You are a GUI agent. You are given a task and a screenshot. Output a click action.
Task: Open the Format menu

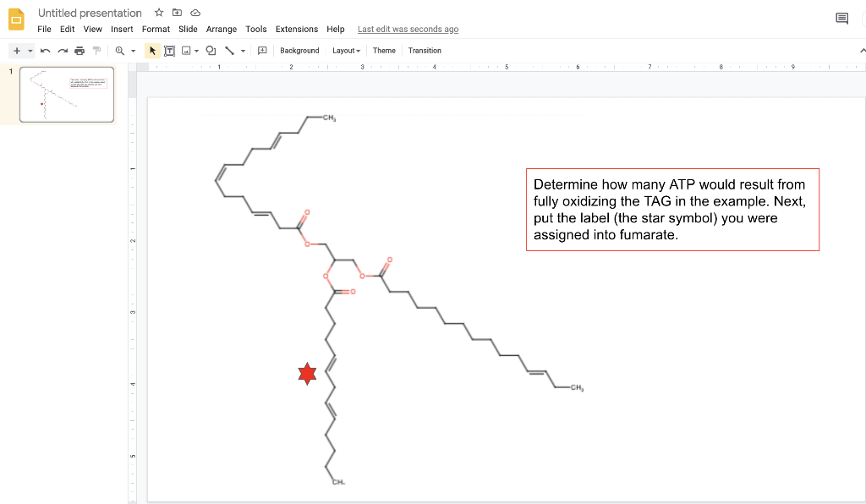click(156, 30)
